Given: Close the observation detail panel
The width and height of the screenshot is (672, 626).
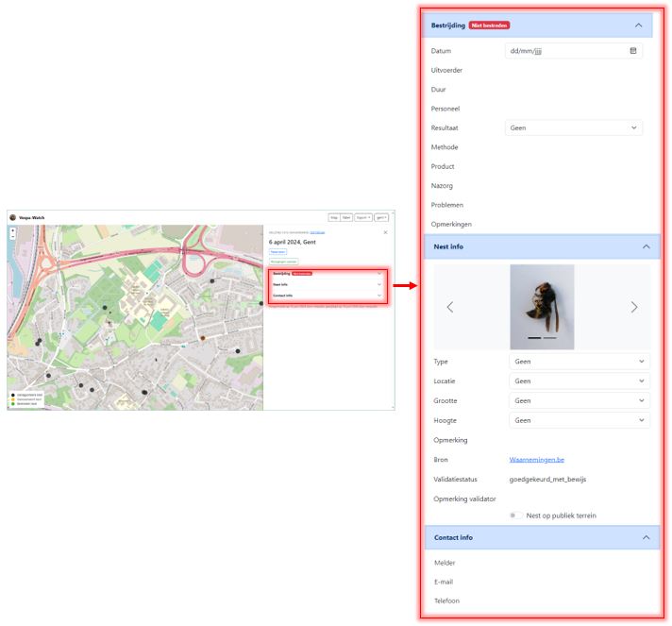Looking at the screenshot, I should [x=385, y=231].
